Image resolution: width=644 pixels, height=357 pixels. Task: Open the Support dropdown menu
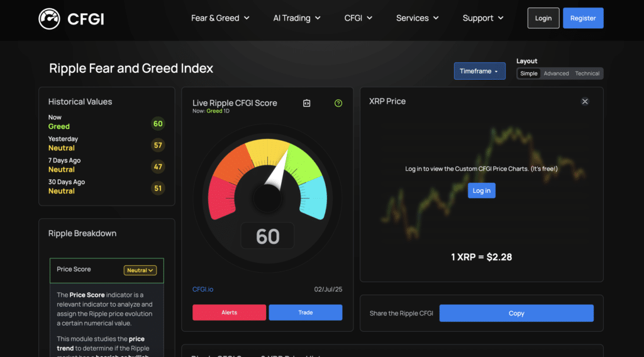pyautogui.click(x=483, y=18)
